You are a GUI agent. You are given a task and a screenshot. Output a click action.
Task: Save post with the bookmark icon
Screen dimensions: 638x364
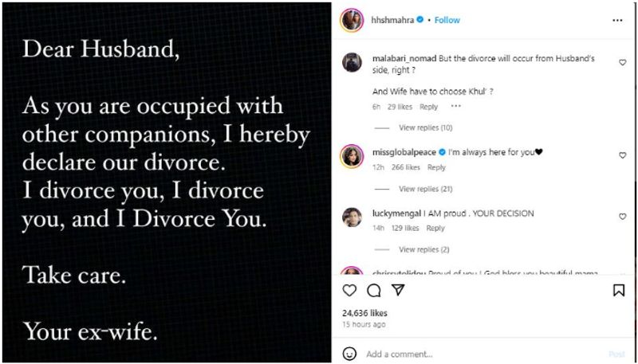619,291
